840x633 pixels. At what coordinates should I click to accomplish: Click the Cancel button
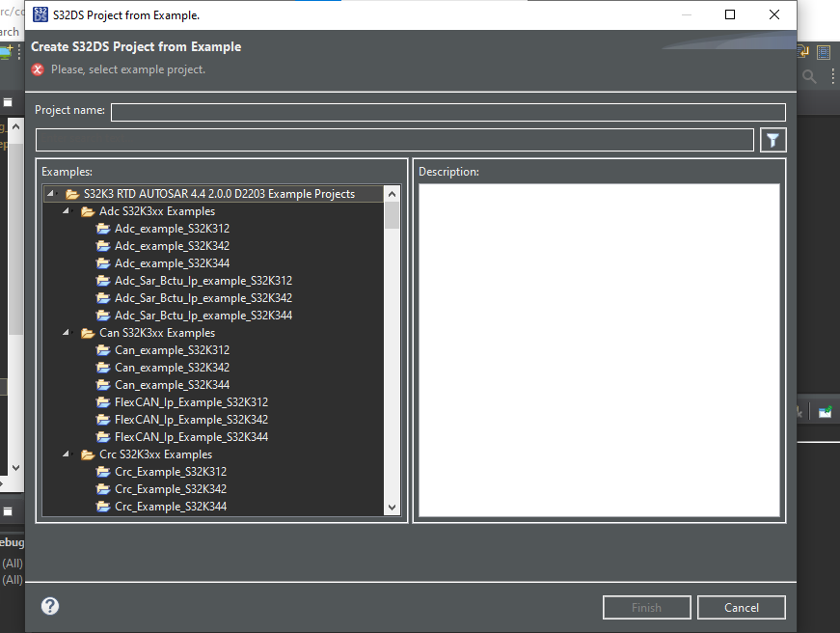pyautogui.click(x=742, y=607)
